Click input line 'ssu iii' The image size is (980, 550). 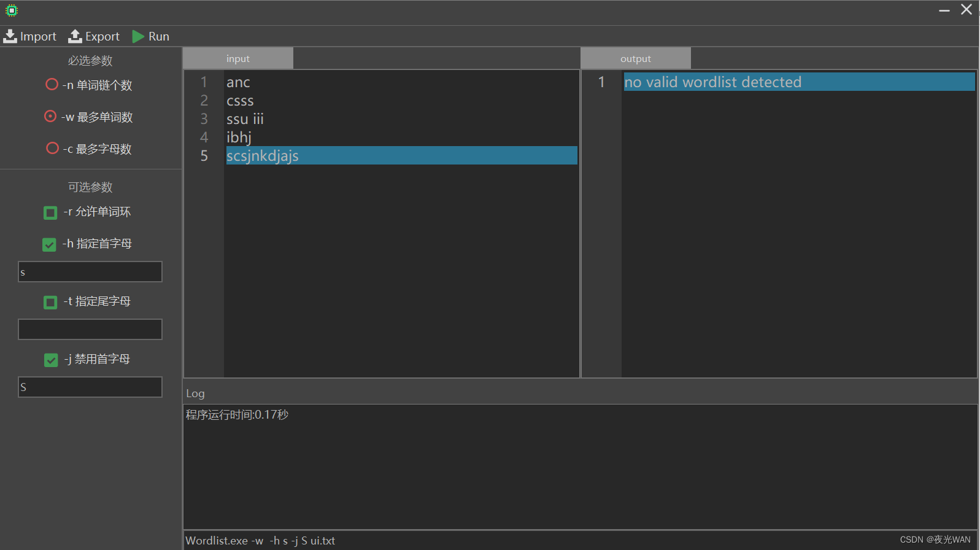click(x=245, y=119)
